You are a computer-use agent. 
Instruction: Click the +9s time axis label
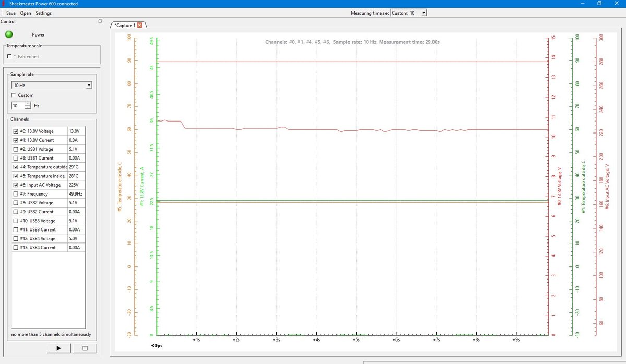516,339
